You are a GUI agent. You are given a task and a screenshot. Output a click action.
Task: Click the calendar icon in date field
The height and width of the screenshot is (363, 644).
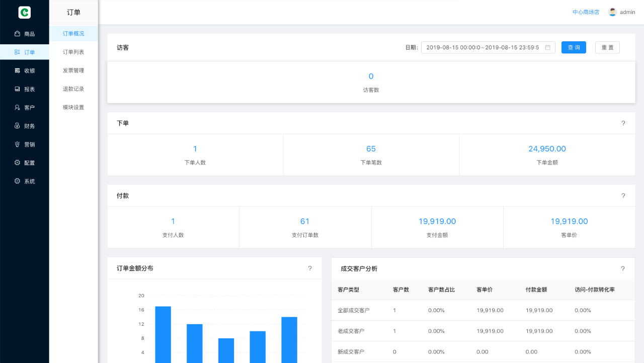(547, 47)
